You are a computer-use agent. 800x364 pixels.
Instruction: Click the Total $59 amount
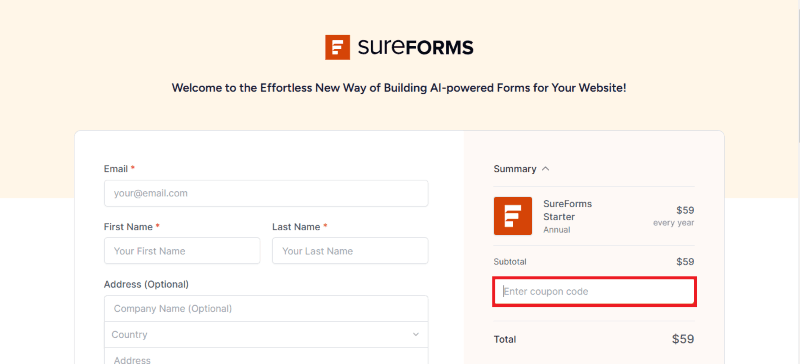click(x=683, y=339)
